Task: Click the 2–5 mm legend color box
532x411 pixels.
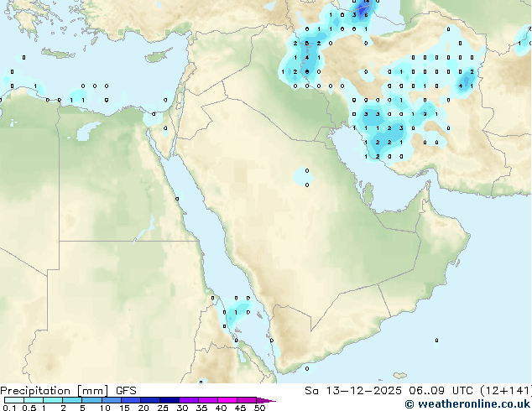Action: (72, 400)
